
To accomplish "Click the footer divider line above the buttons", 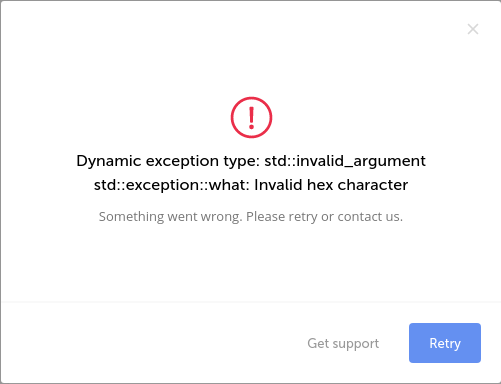I will pyautogui.click(x=250, y=302).
